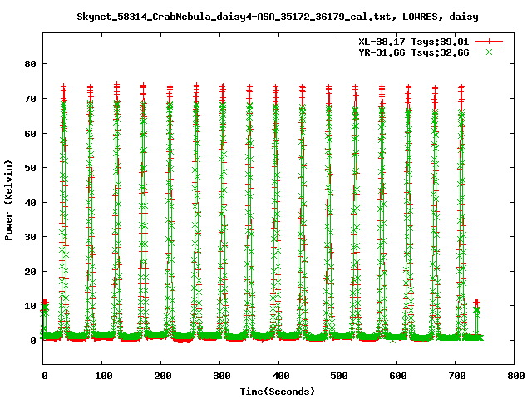
Task: Click the Time(Seconds) x-axis label
Action: pos(278,392)
